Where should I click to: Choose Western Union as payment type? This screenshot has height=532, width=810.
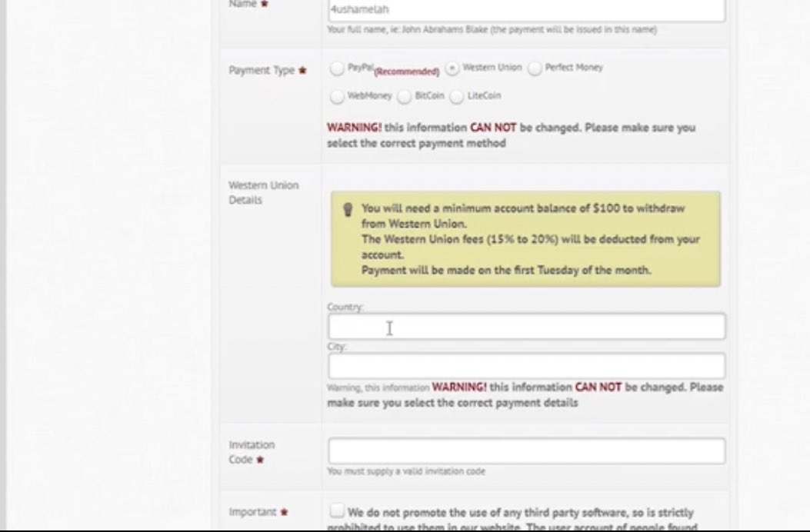point(452,68)
